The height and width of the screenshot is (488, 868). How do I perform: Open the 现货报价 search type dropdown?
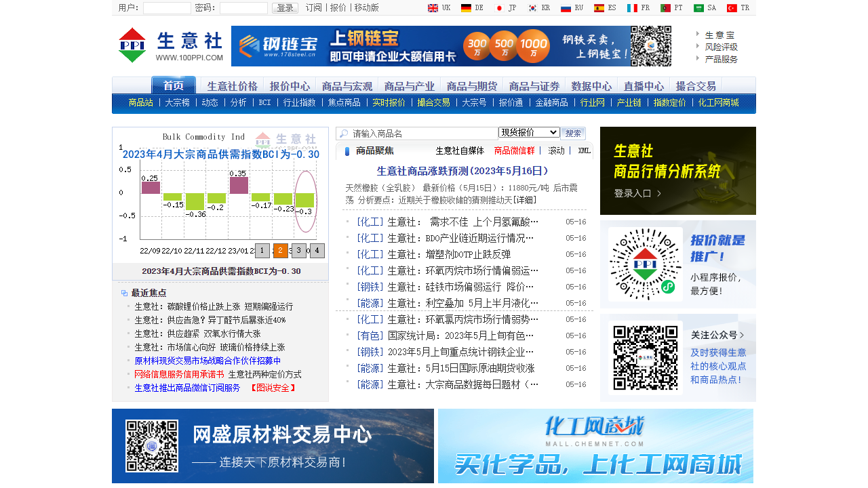(528, 132)
